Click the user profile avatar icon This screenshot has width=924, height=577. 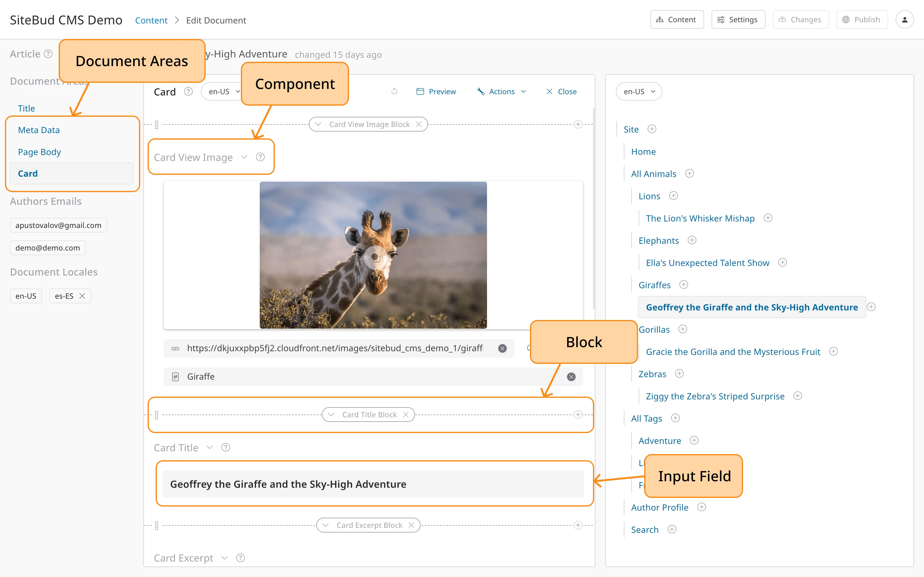point(904,19)
